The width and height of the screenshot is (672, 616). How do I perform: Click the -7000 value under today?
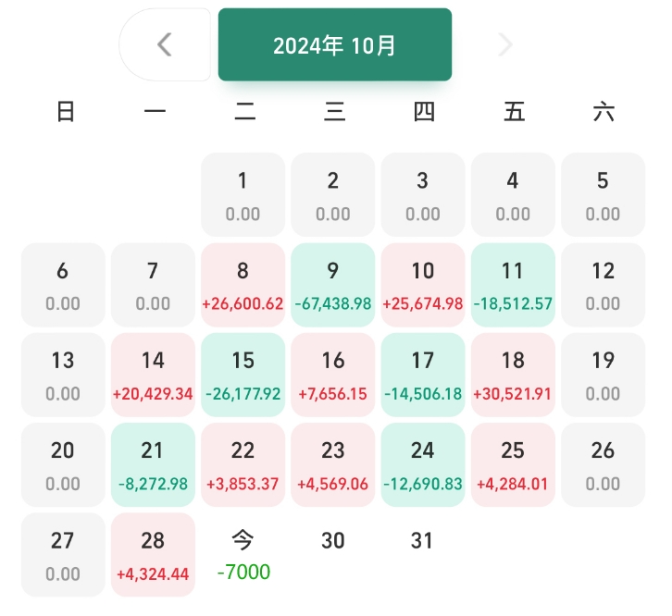(x=243, y=572)
